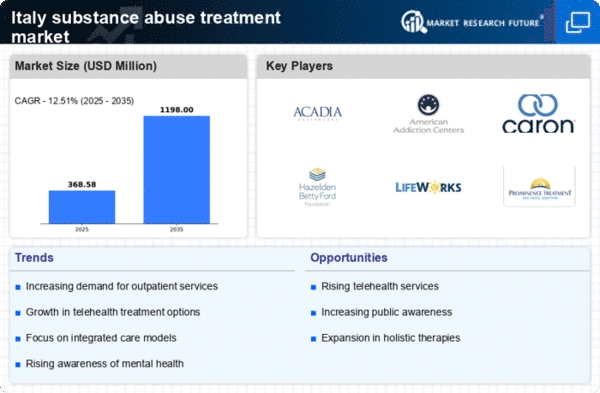Click the 368.58 value label
Image resolution: width=600 pixels, height=393 pixels.
82,184
